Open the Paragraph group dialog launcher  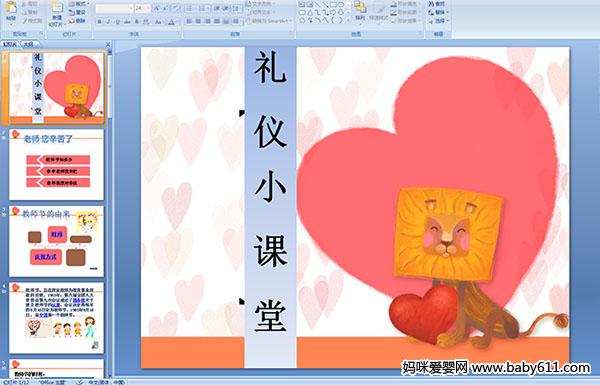(x=291, y=33)
